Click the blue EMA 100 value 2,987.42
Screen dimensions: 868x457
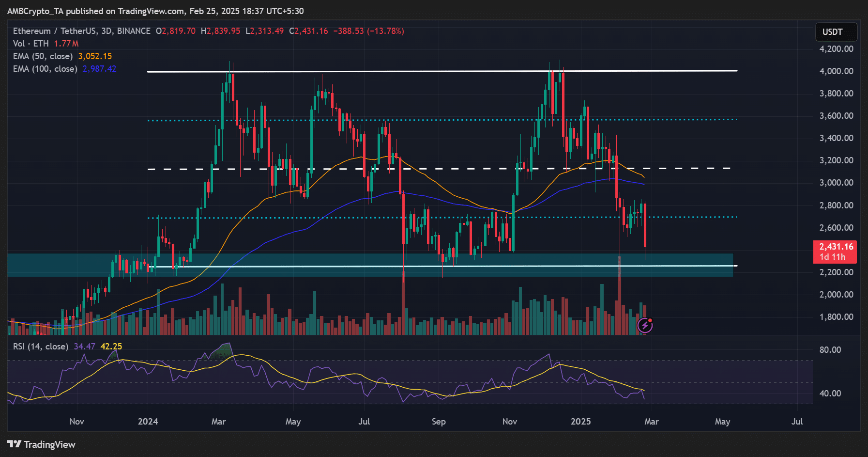click(99, 69)
